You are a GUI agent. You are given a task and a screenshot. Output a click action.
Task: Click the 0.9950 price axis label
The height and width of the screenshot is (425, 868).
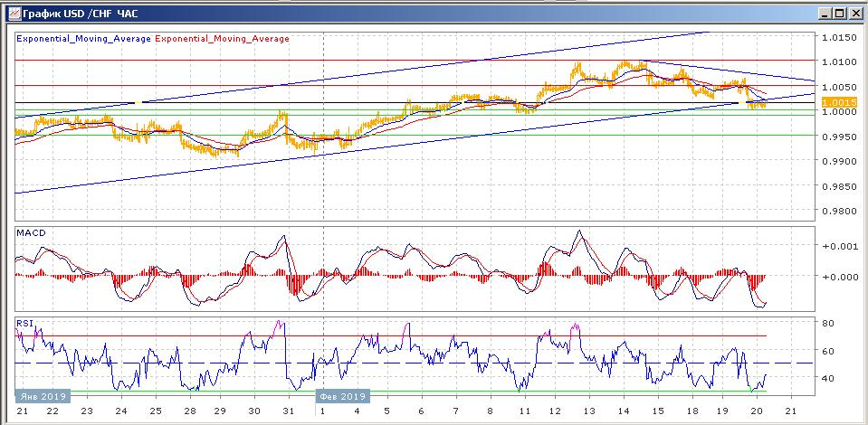pos(841,137)
